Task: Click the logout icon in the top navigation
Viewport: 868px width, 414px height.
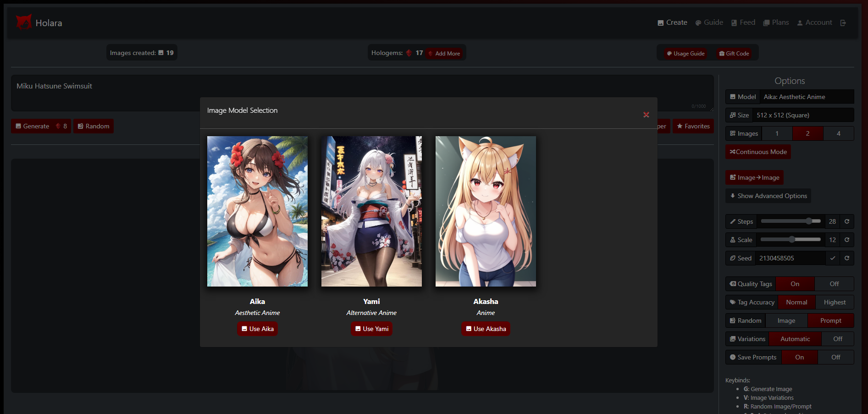Action: click(x=843, y=23)
